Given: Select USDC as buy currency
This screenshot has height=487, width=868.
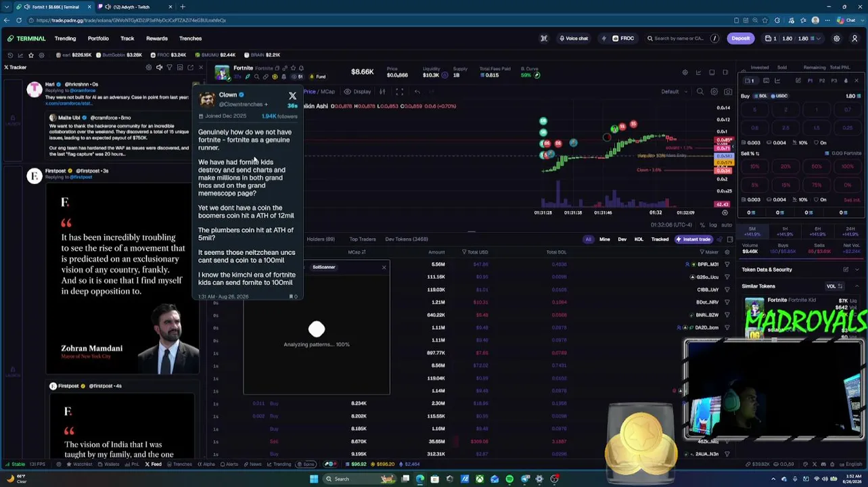Looking at the screenshot, I should pos(779,96).
